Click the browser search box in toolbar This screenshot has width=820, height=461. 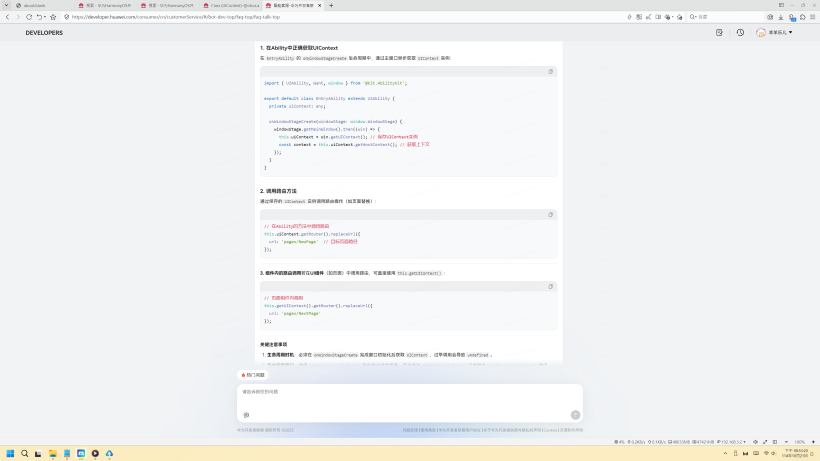point(730,17)
